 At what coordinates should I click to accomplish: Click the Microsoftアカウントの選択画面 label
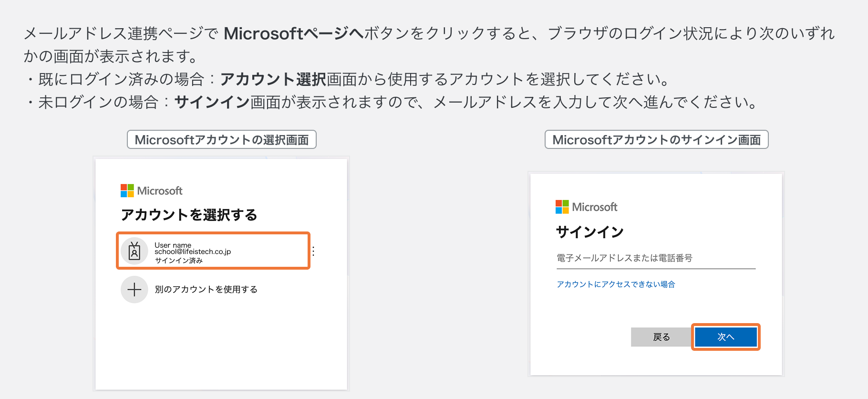[x=222, y=140]
